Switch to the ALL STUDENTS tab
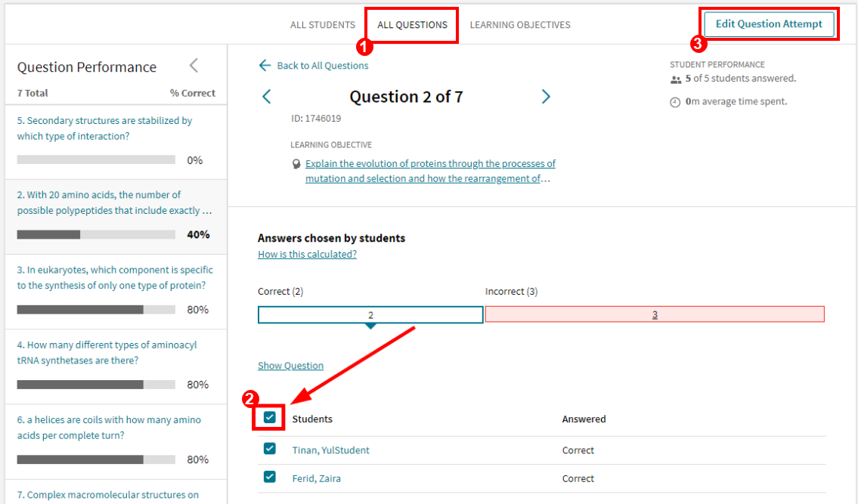This screenshot has width=858, height=504. tap(323, 24)
